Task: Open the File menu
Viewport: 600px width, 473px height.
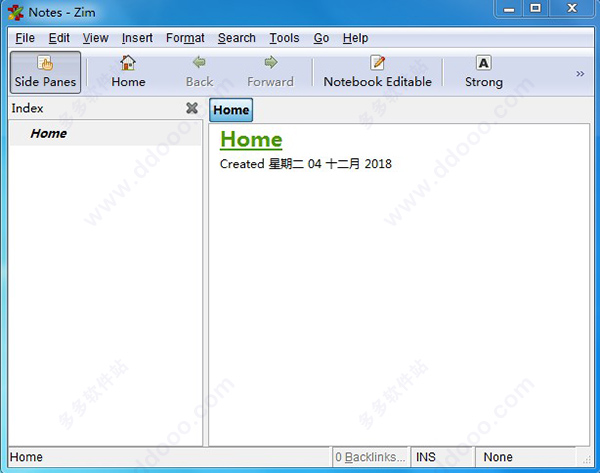Action: pos(25,38)
